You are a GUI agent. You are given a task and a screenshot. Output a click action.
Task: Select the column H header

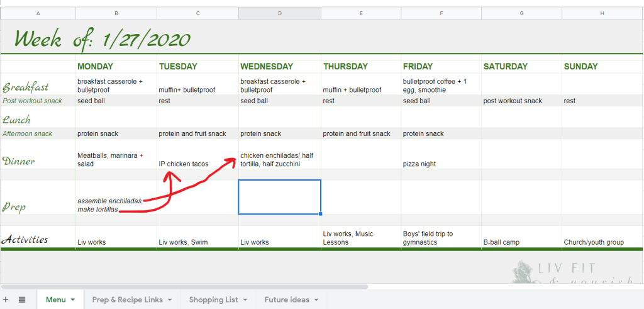click(x=602, y=13)
